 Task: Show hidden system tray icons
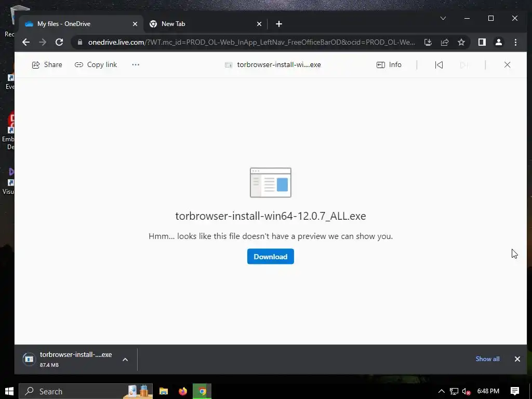pyautogui.click(x=442, y=392)
